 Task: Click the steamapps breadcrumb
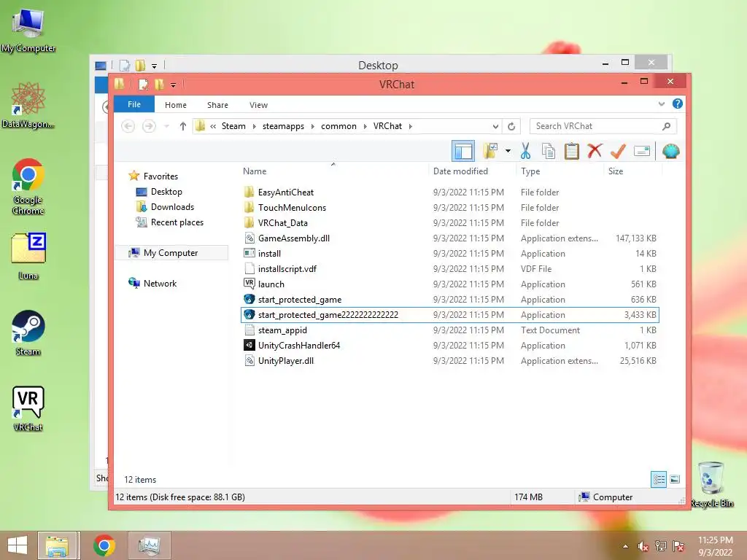[283, 126]
